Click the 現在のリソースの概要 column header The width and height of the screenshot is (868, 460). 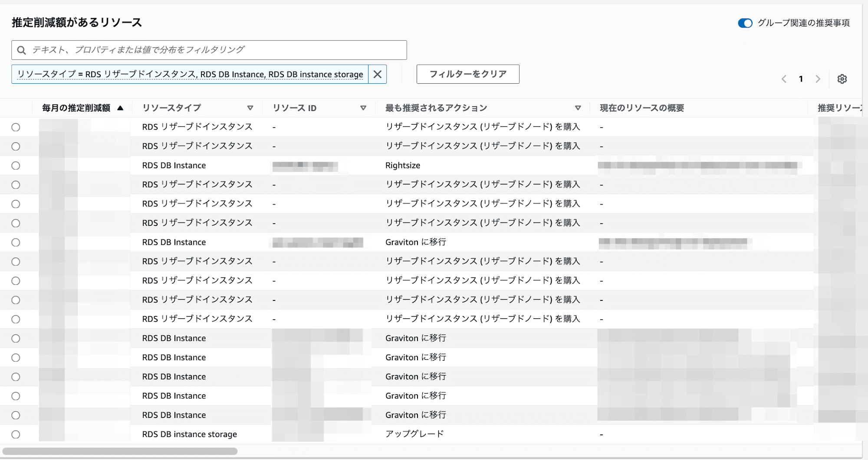[642, 108]
